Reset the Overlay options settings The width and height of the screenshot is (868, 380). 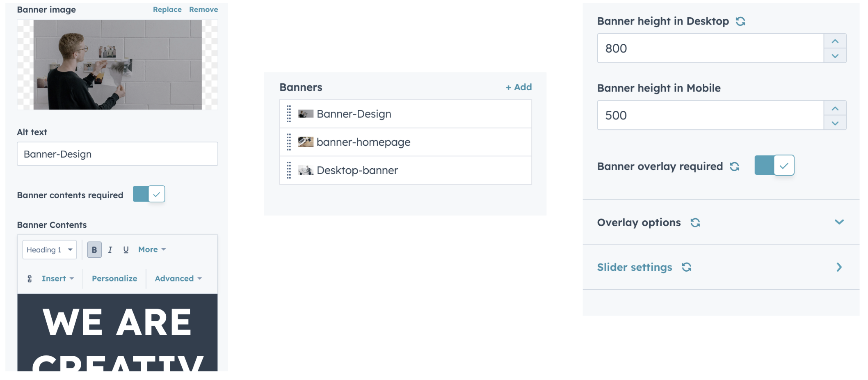point(695,222)
